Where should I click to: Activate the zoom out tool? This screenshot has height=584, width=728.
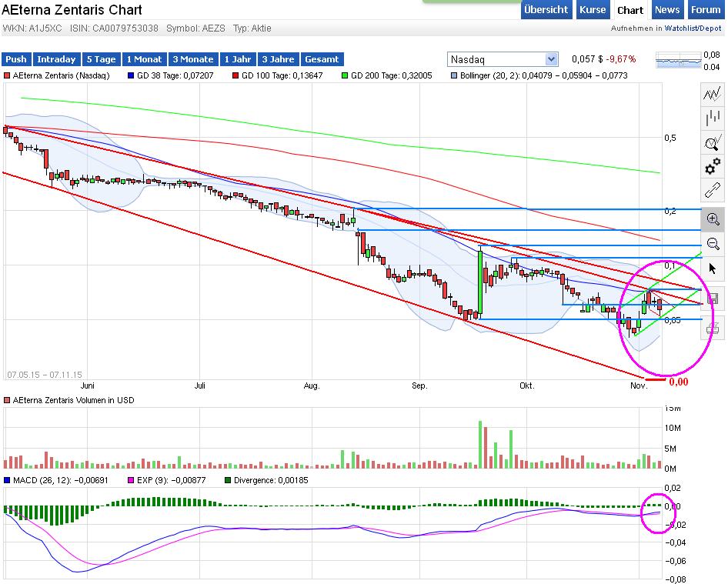(713, 244)
